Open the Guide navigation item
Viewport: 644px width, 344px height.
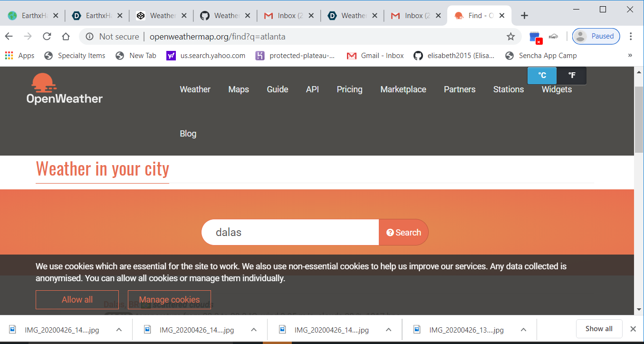click(x=278, y=89)
